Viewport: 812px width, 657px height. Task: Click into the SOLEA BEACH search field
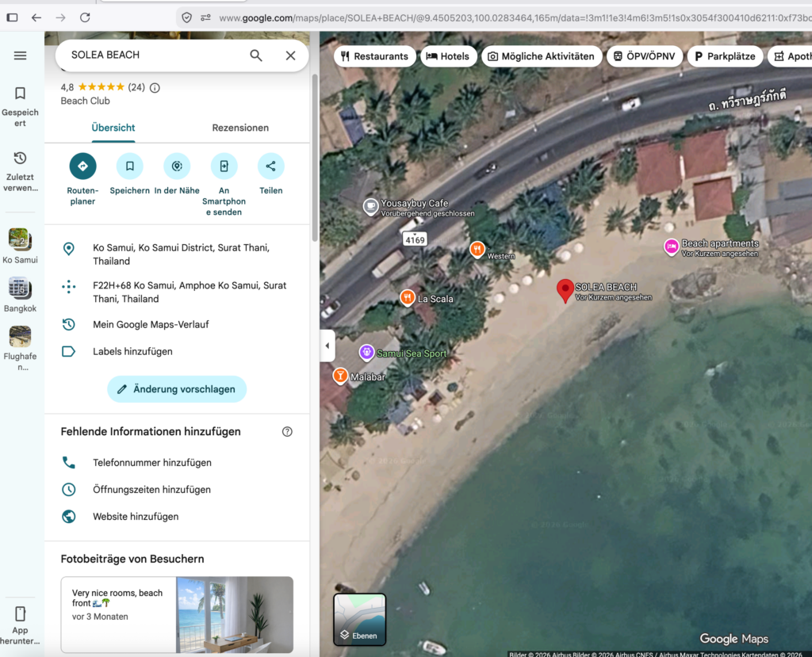point(155,55)
